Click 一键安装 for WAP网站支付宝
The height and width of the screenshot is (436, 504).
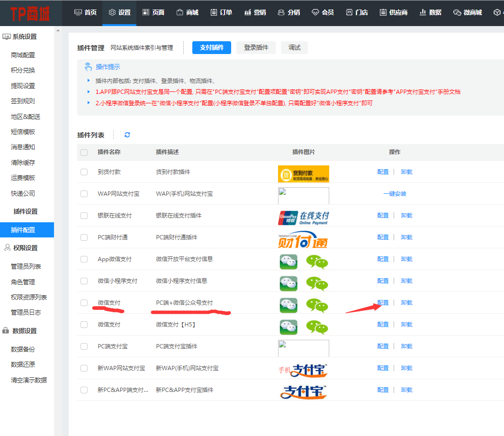pyautogui.click(x=395, y=194)
